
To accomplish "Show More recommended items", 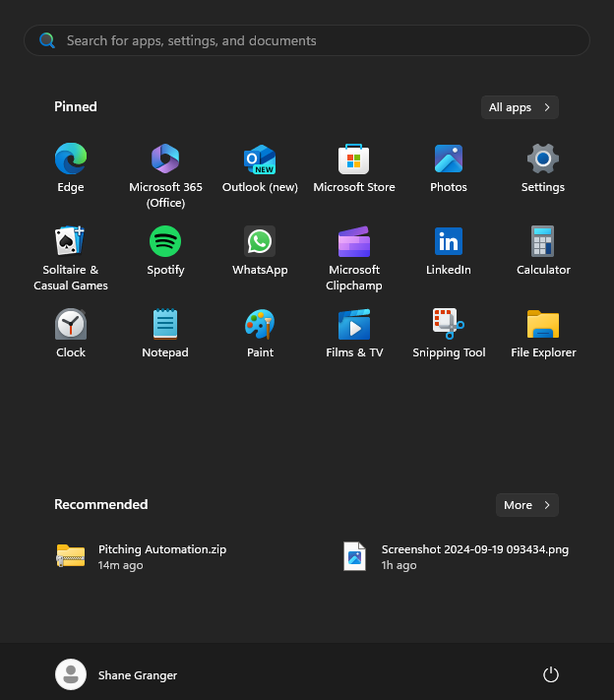I will (527, 505).
